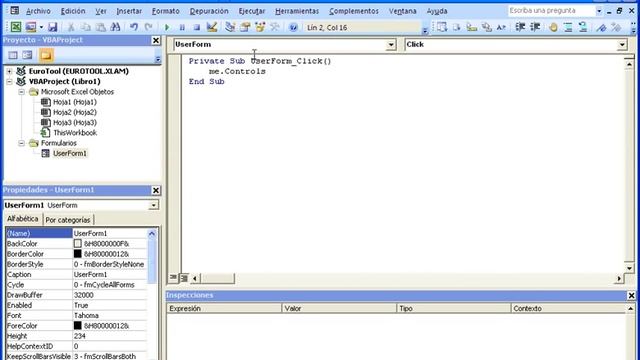Click the Copy toolbar icon

click(86, 27)
